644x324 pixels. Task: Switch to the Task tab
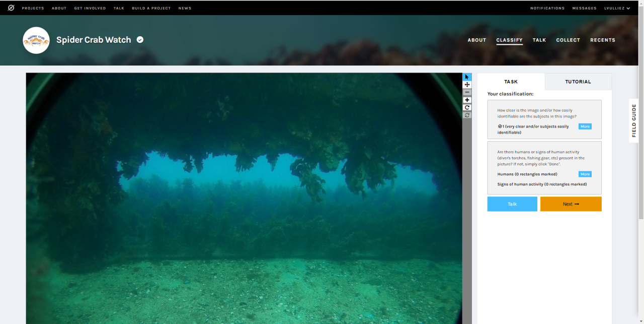tap(511, 82)
